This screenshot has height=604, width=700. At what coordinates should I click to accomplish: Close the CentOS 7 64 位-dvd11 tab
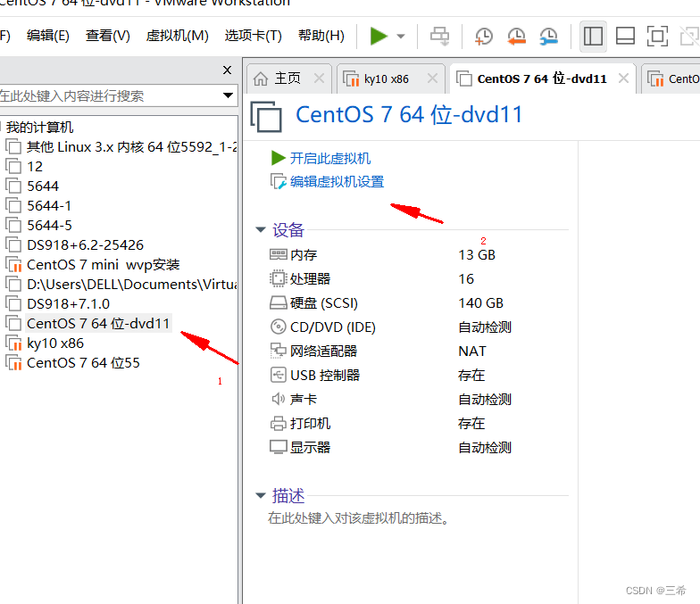(623, 79)
